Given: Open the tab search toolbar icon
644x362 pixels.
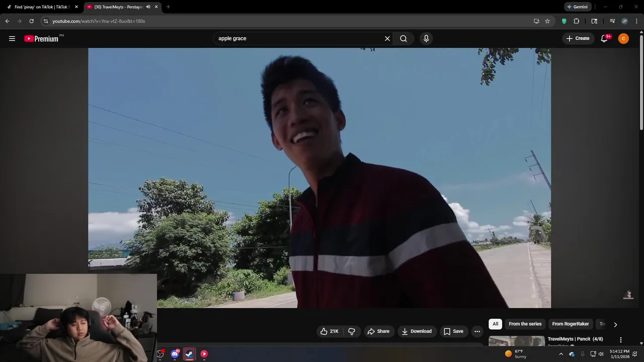Looking at the screenshot, I should [x=594, y=21].
